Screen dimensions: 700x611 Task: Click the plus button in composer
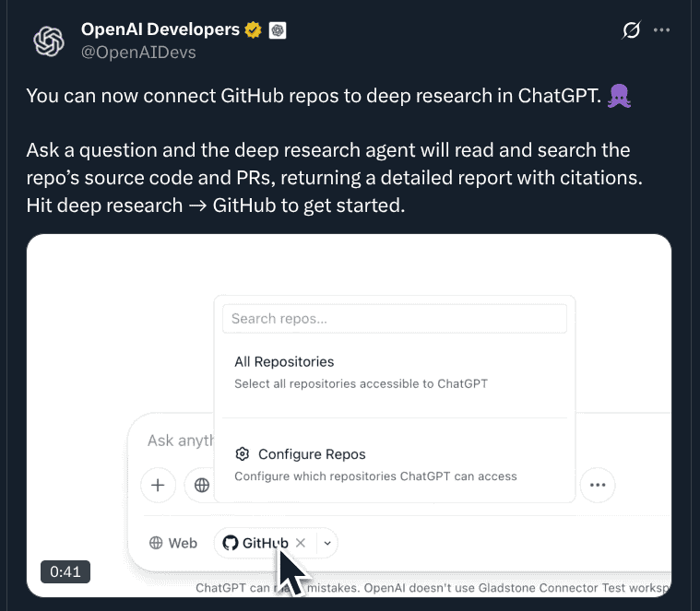[x=158, y=484]
